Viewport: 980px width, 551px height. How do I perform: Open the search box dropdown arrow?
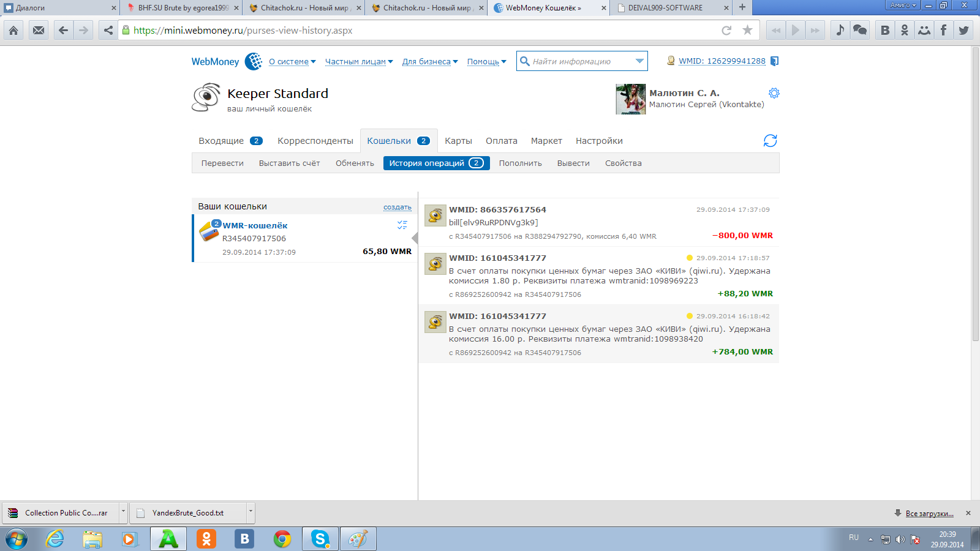click(x=639, y=61)
